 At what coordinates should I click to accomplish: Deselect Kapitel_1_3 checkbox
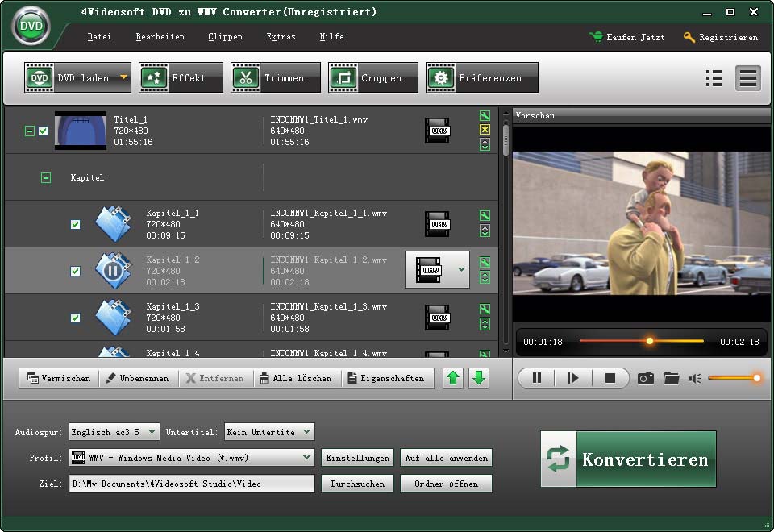tap(75, 318)
